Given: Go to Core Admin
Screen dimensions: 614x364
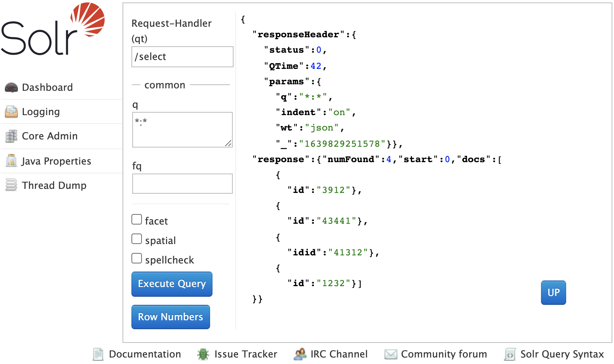Looking at the screenshot, I should pos(50,136).
